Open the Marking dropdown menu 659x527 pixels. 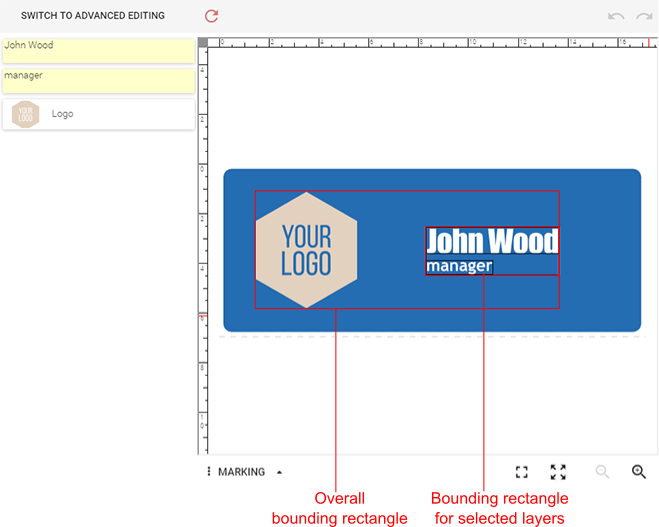[250, 472]
